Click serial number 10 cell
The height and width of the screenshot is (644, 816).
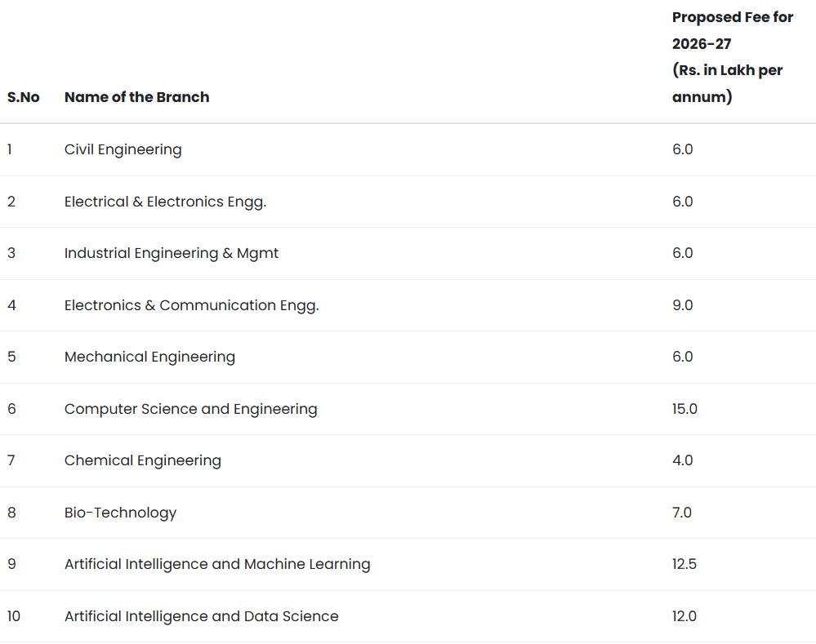(15, 616)
